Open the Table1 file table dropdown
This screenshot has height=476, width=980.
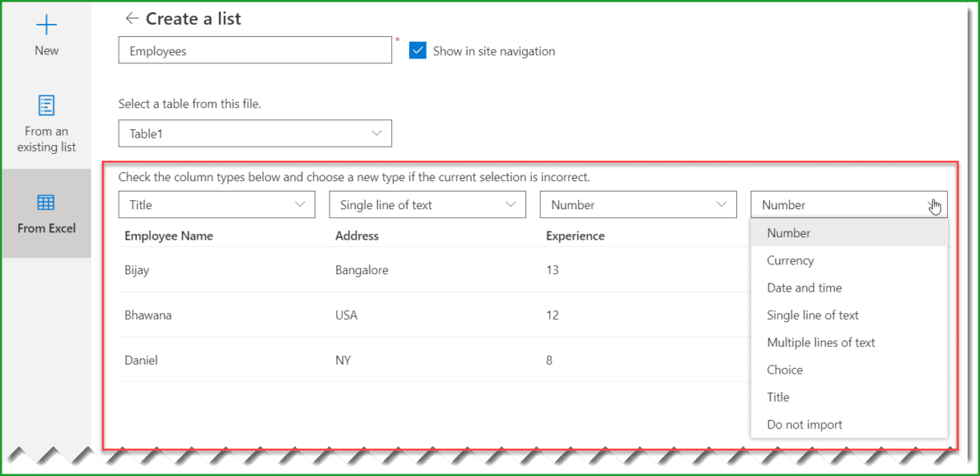tap(255, 133)
